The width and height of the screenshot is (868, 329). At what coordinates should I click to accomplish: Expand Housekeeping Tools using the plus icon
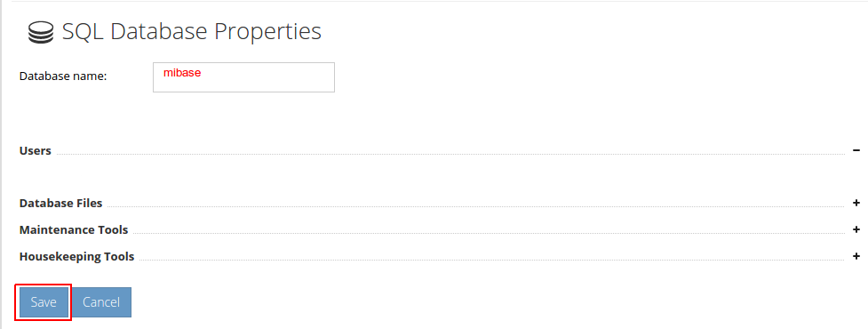tap(856, 256)
